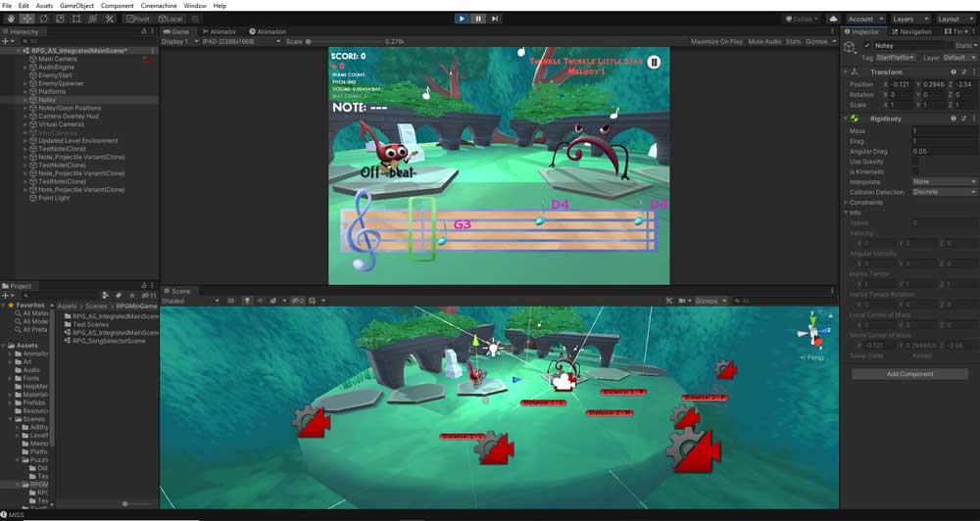The width and height of the screenshot is (980, 521).
Task: Toggle 2D mode in Scene view
Action: pyautogui.click(x=230, y=301)
